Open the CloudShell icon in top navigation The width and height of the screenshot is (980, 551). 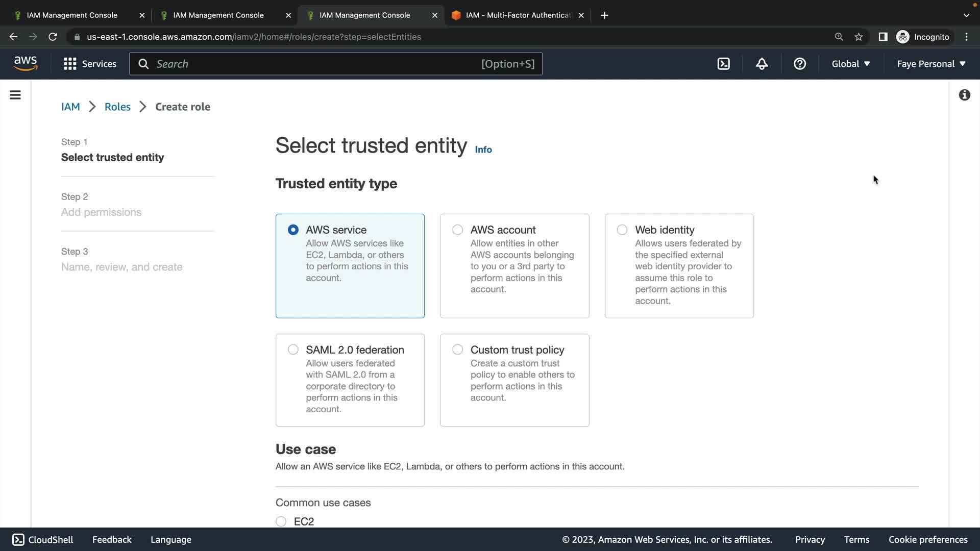(723, 64)
